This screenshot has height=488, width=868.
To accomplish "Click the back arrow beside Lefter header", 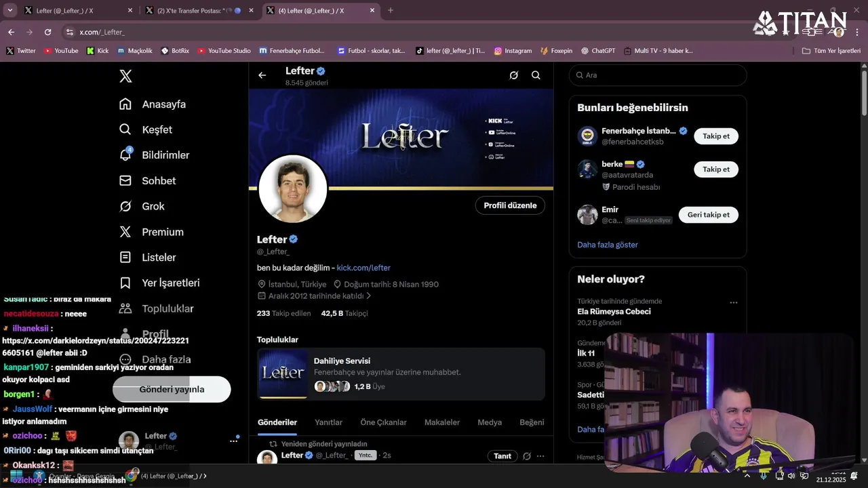I will [x=262, y=75].
